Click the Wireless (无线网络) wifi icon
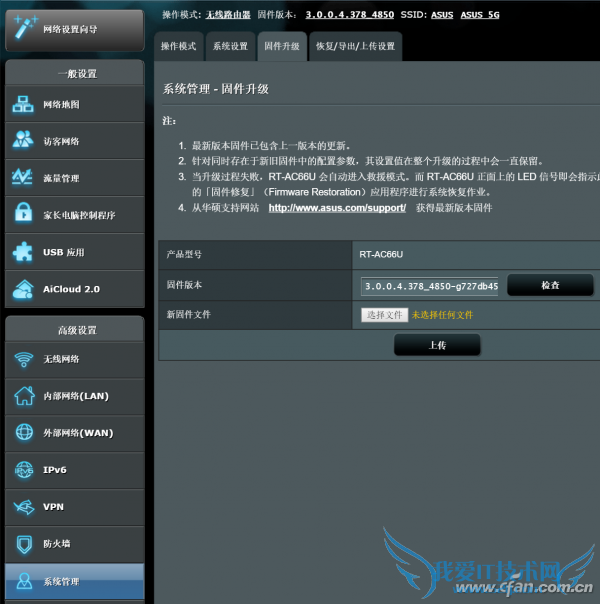 click(23, 359)
